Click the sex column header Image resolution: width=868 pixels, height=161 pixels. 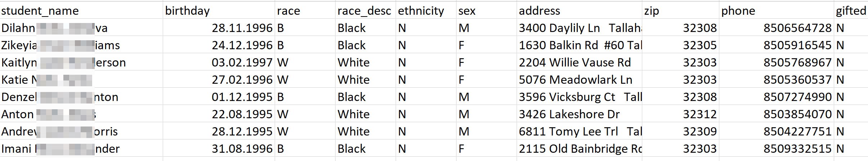pos(467,11)
